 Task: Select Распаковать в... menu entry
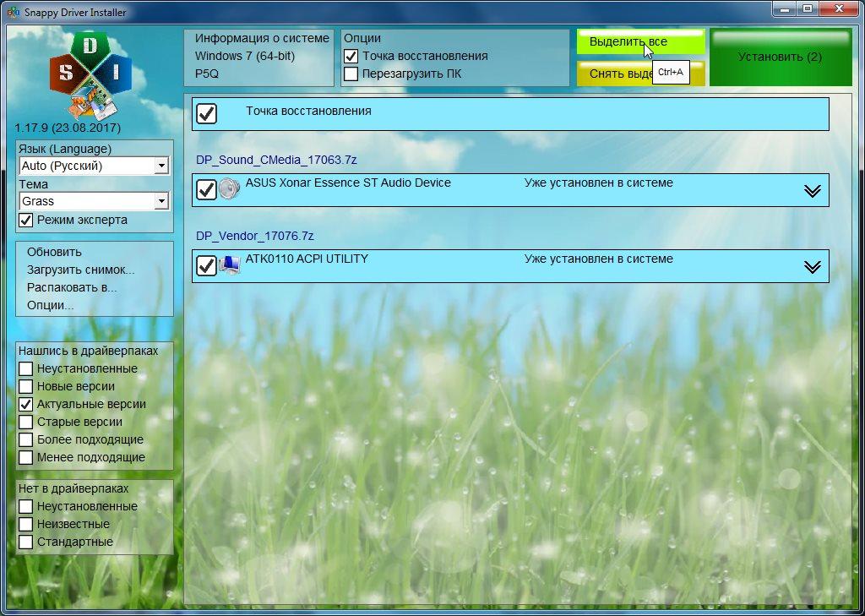pyautogui.click(x=72, y=287)
